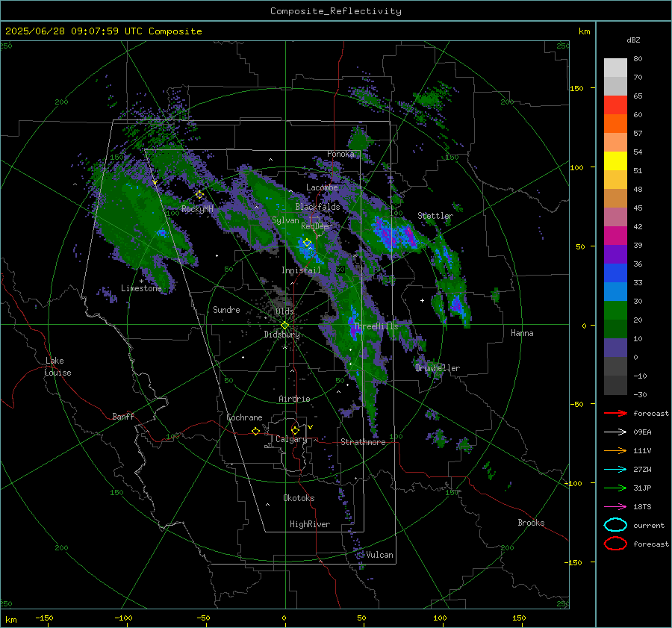Click the Calgary city label
This screenshot has width=672, height=628.
[291, 439]
